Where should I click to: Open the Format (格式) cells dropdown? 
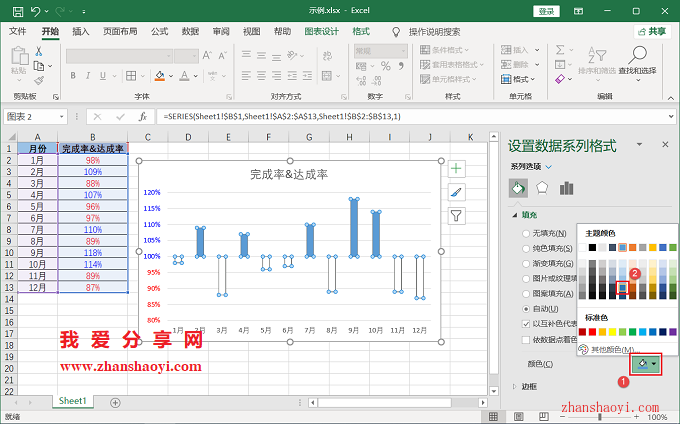pos(518,79)
